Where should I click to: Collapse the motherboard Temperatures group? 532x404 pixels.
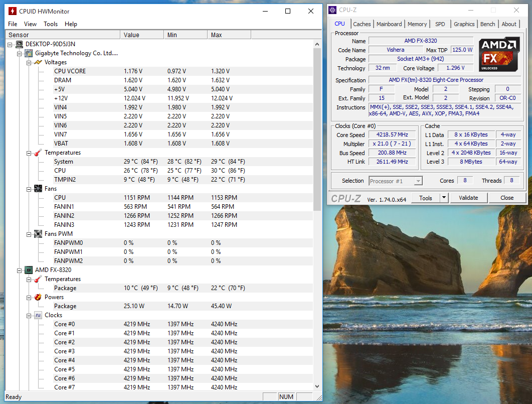tap(29, 153)
